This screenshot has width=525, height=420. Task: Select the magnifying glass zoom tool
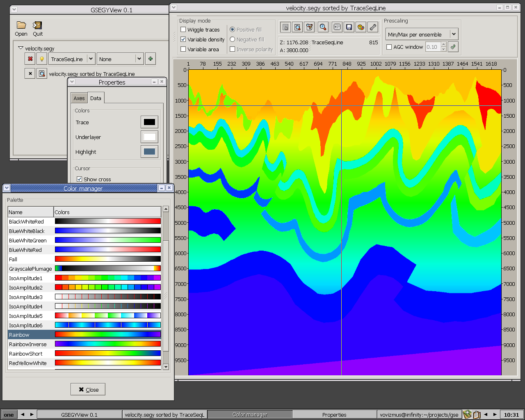pyautogui.click(x=323, y=27)
